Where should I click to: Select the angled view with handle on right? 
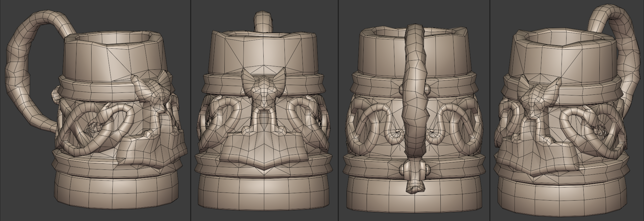click(x=567, y=110)
